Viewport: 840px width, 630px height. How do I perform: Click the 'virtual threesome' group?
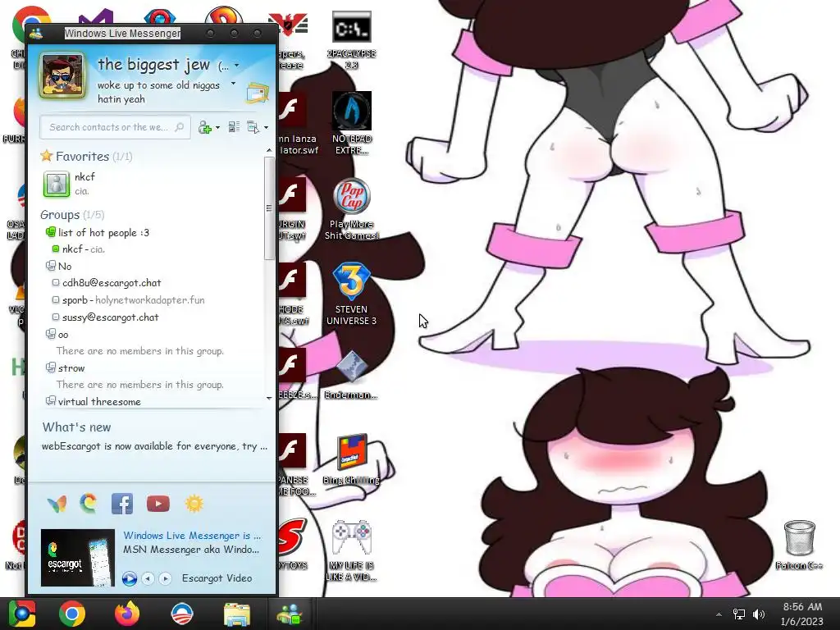[99, 402]
